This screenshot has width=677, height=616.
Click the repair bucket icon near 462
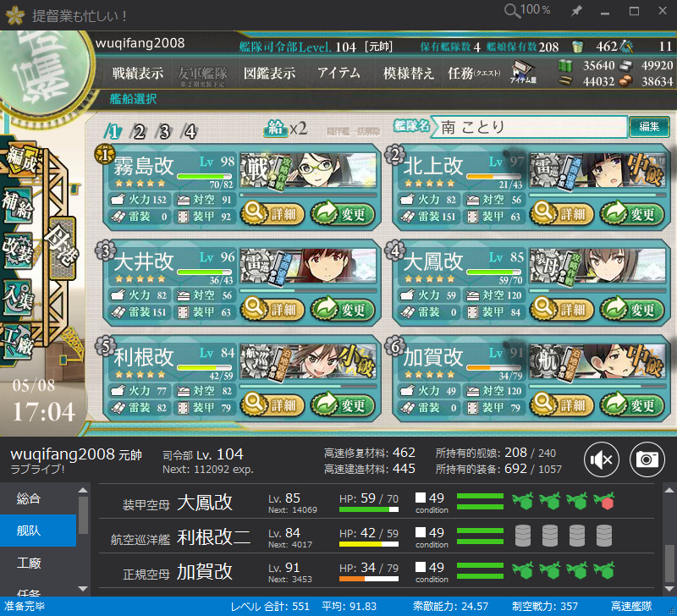coord(577,47)
